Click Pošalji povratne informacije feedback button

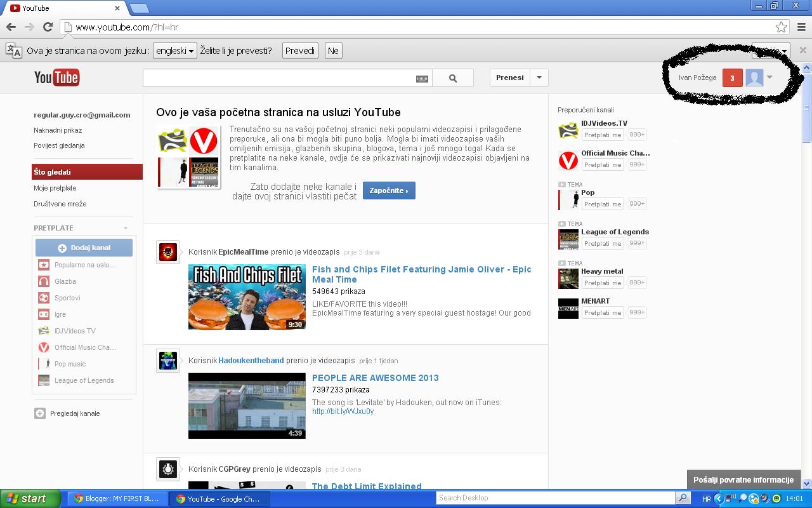(x=743, y=480)
